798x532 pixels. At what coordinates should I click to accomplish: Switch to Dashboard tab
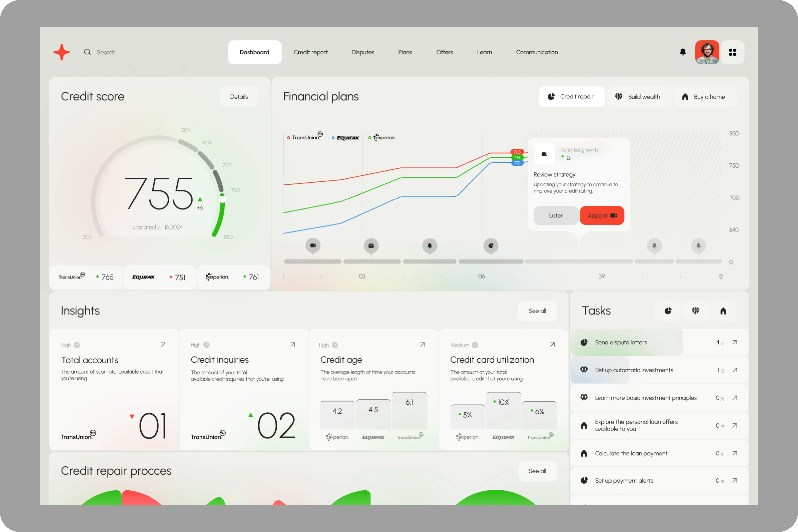click(254, 52)
